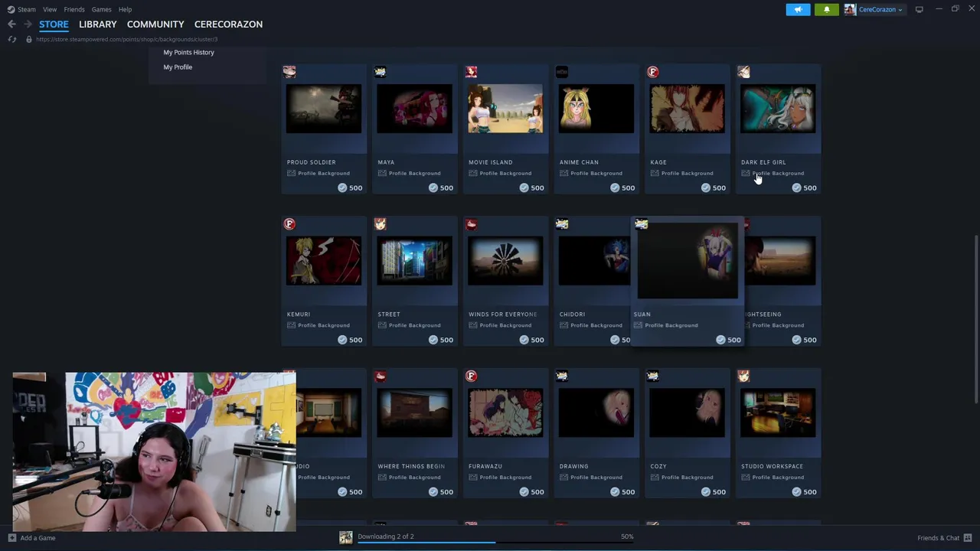Open the CERECORAZON profile tab
The width and height of the screenshot is (980, 551).
pyautogui.click(x=228, y=24)
